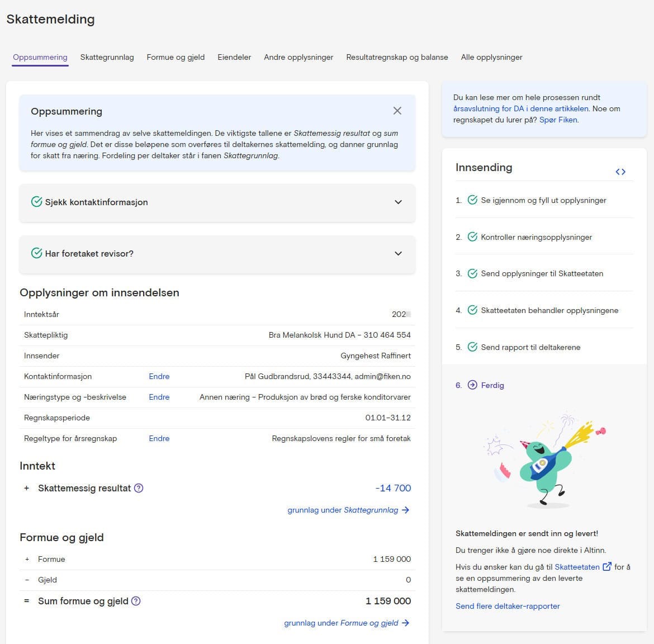This screenshot has height=644, width=654.
Task: Click help icon beside Sum formue og gjeld
Action: (x=136, y=601)
